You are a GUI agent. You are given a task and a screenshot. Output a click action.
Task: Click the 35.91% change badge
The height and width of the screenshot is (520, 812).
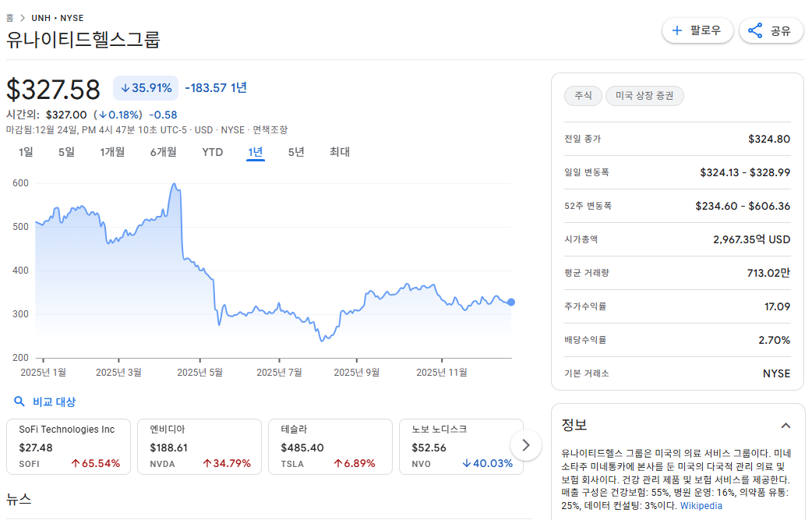(146, 88)
